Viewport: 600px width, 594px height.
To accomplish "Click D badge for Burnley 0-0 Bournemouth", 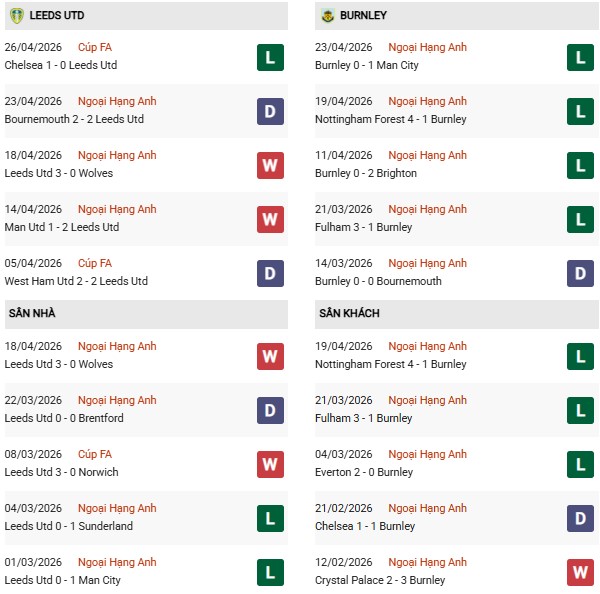I will point(581,273).
